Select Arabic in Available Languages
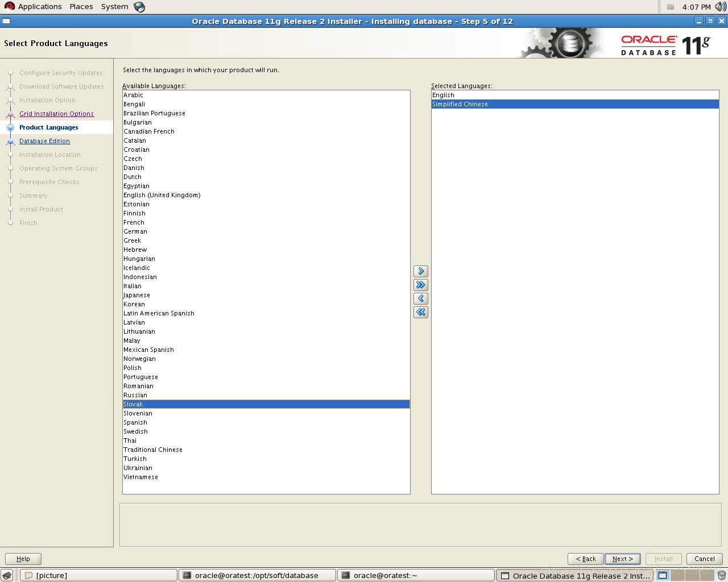 [x=266, y=95]
